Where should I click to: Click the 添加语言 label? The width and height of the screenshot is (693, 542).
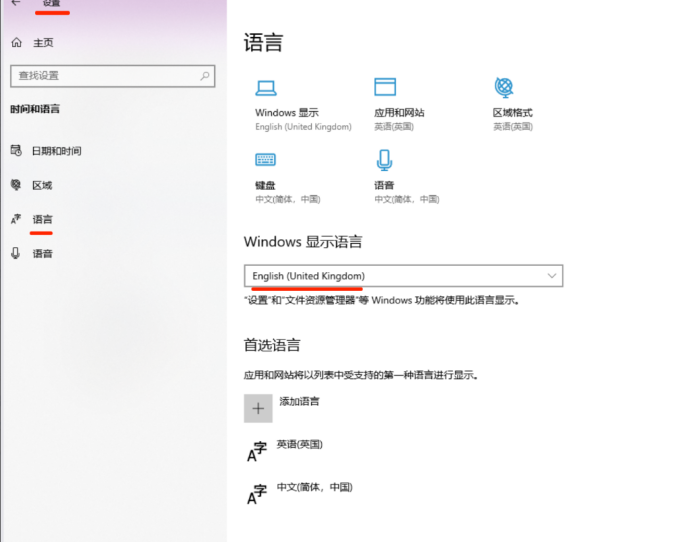click(x=299, y=401)
